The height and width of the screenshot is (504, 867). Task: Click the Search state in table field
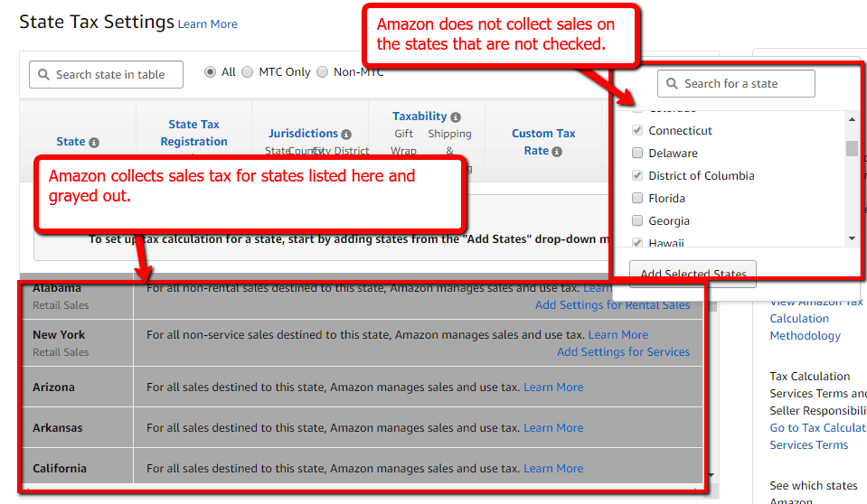(106, 75)
